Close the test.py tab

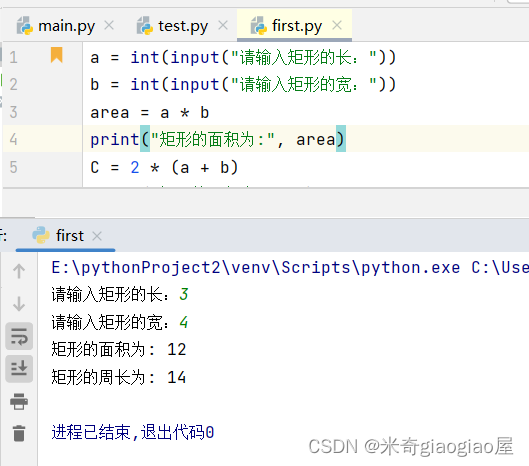tap(223, 25)
